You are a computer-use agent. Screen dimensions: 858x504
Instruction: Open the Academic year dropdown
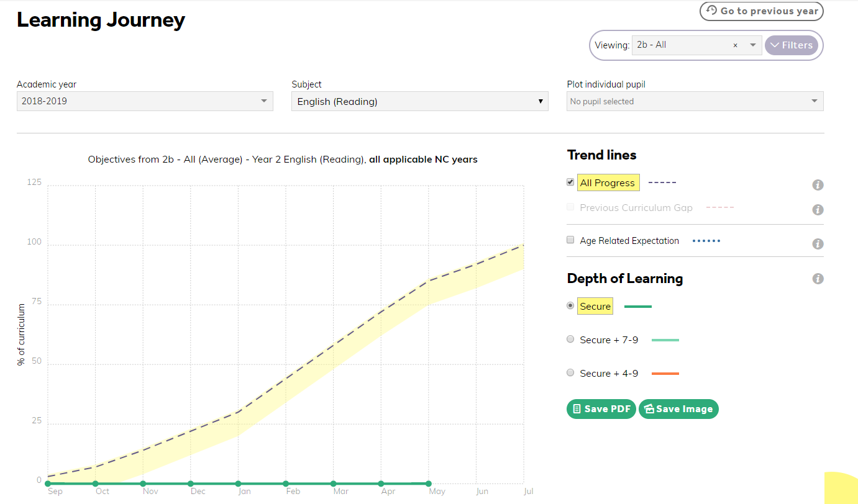pyautogui.click(x=145, y=101)
